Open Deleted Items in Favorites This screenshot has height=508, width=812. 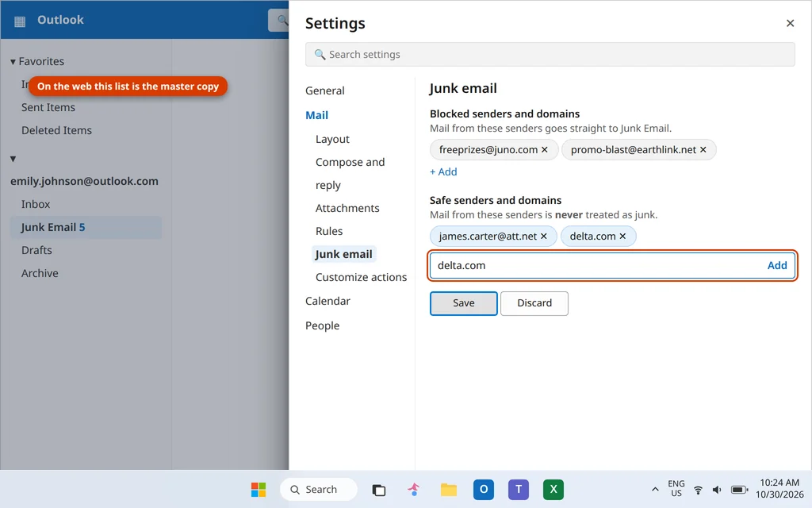coord(56,131)
